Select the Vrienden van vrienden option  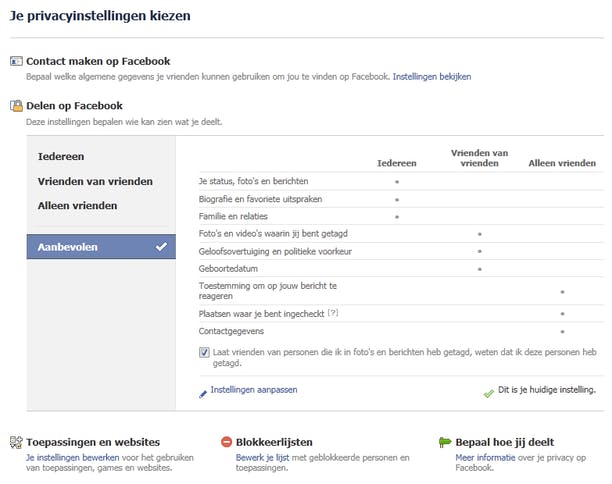pos(95,181)
